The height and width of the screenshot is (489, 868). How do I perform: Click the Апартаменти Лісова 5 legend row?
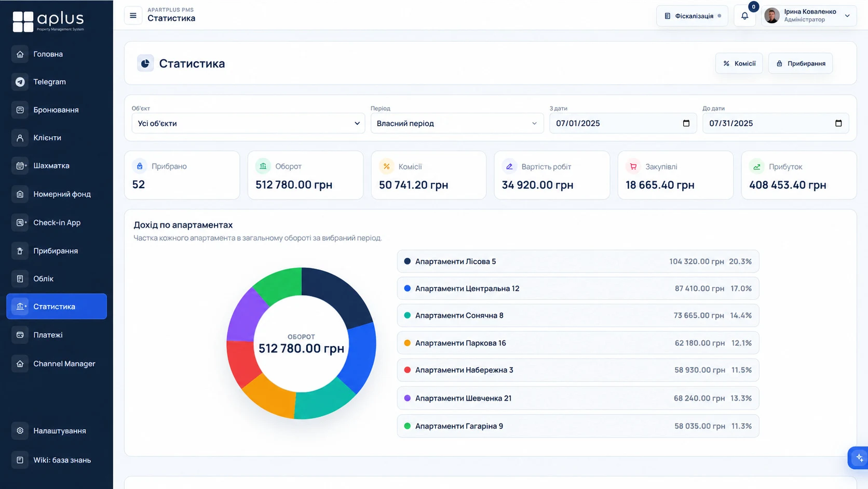(x=578, y=261)
